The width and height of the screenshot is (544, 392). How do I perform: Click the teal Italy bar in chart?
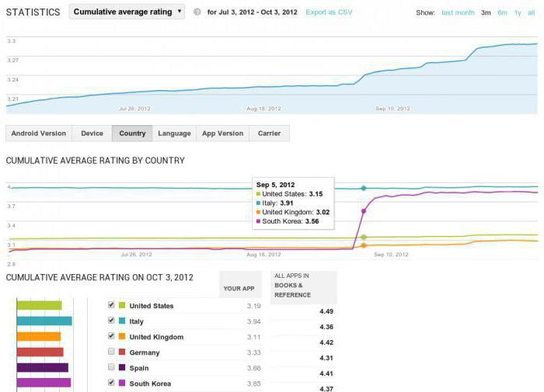[44, 321]
